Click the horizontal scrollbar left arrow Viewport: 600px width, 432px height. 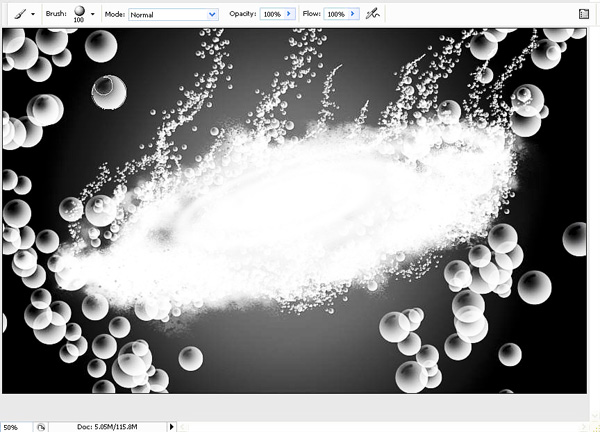pyautogui.click(x=183, y=427)
